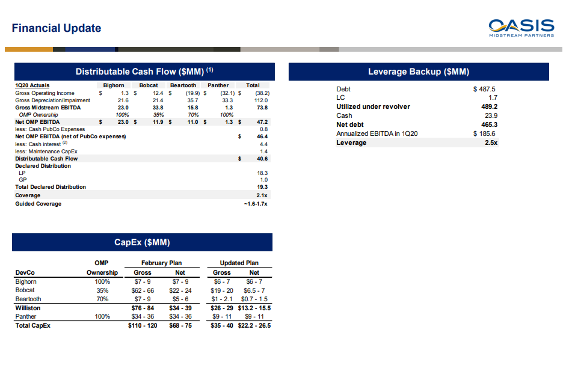
Task: Click the CapEx ($MM) section header
Action: coord(142,242)
